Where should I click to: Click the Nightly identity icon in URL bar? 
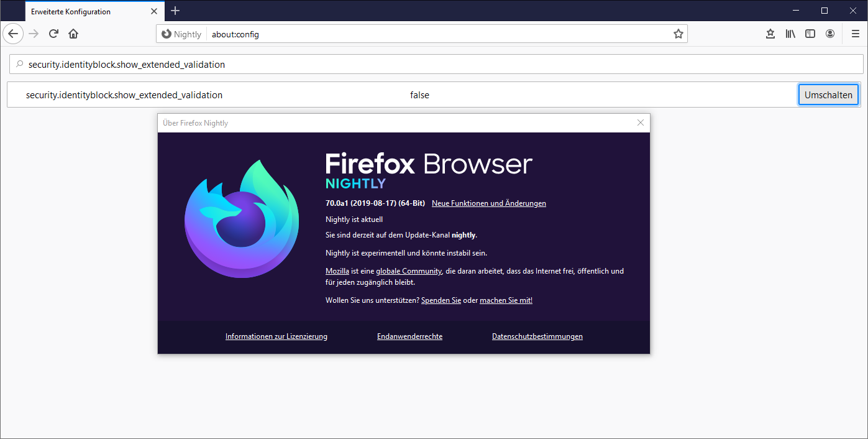pos(181,34)
